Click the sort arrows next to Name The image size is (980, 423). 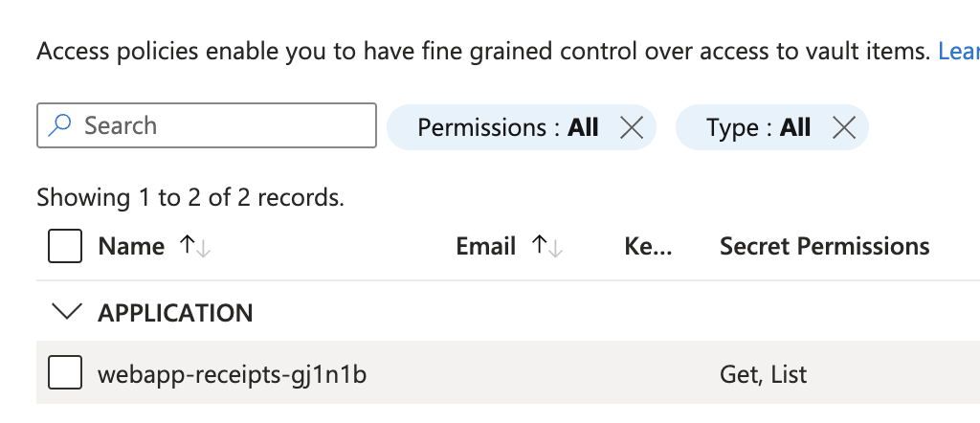click(195, 247)
